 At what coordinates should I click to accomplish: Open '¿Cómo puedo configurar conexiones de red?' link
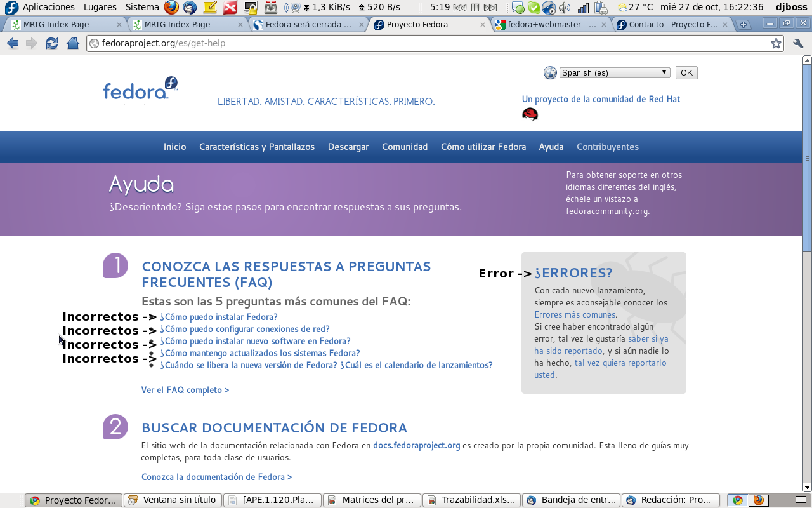coord(245,329)
